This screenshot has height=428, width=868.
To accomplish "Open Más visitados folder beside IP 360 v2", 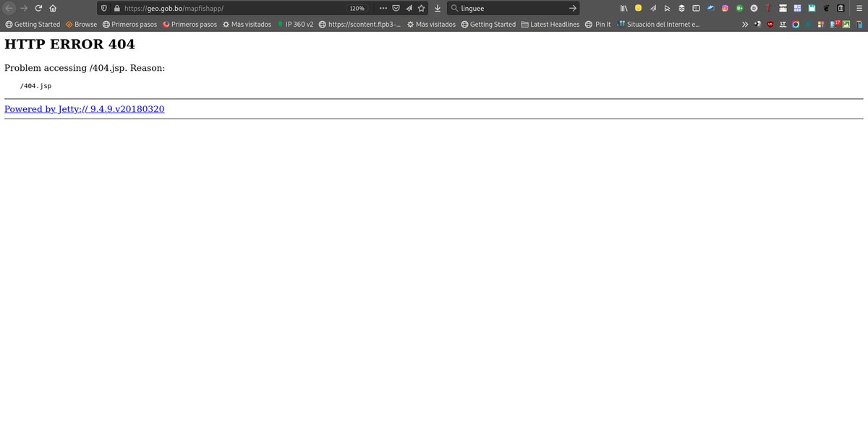I will [x=247, y=24].
